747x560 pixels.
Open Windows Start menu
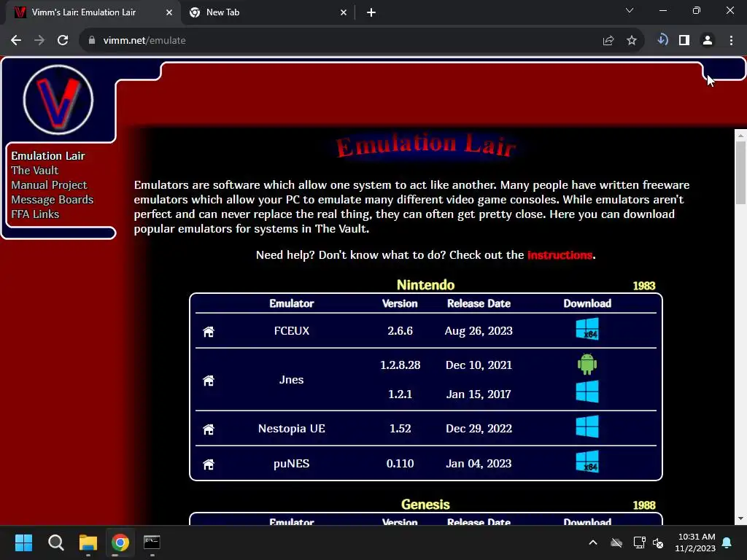(23, 542)
